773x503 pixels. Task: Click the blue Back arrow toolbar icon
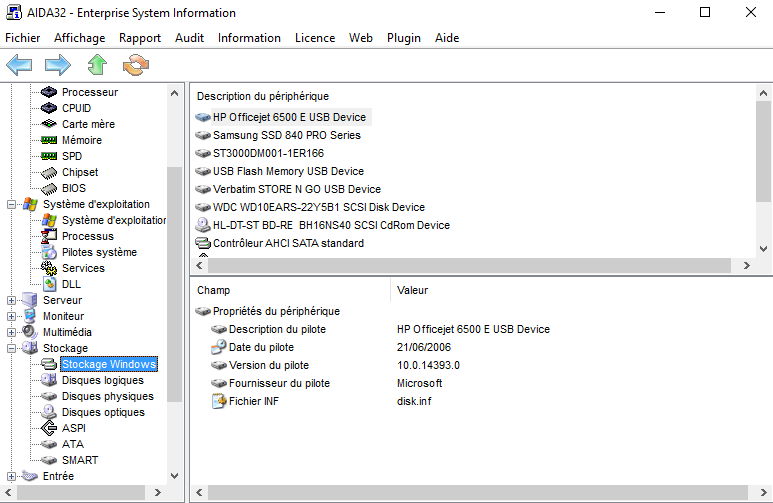(19, 66)
